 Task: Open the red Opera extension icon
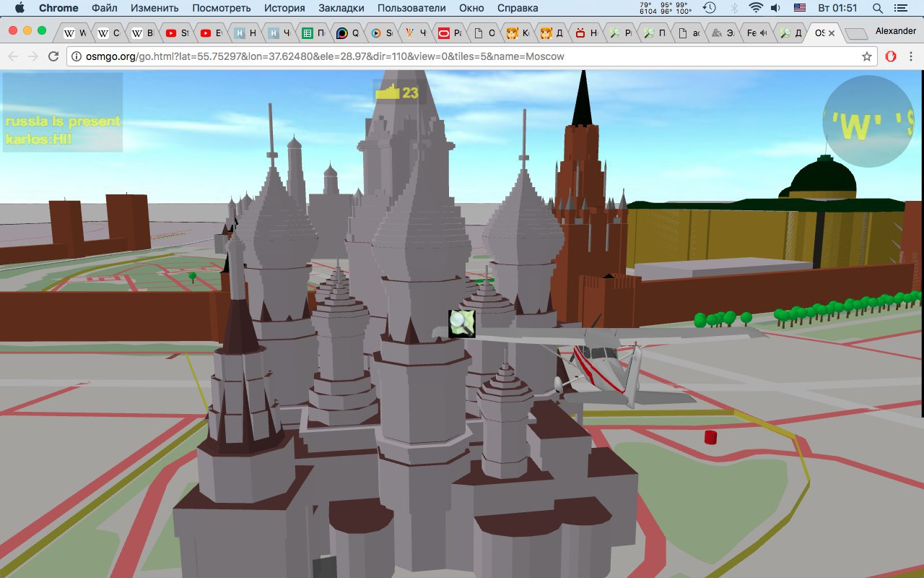coord(892,56)
